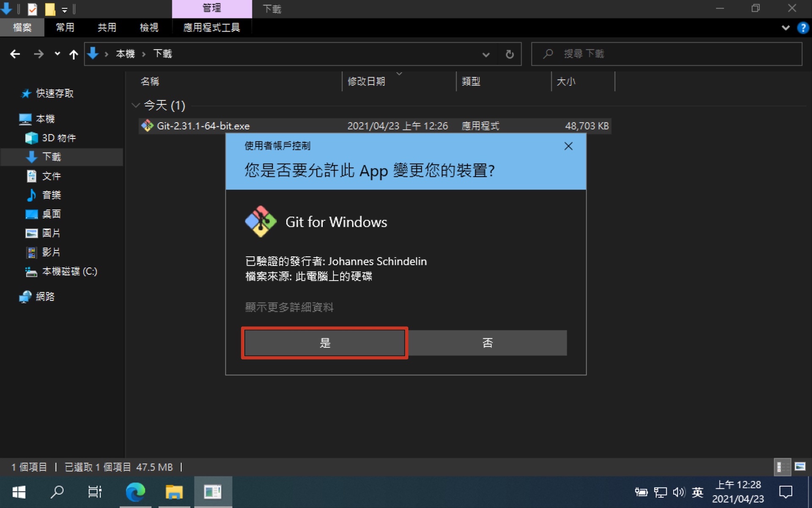Open recent locations dropdown arrow
The width and height of the screenshot is (812, 508).
pos(58,54)
